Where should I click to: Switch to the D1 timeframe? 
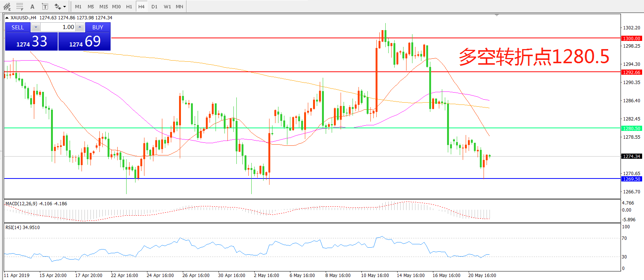154,7
